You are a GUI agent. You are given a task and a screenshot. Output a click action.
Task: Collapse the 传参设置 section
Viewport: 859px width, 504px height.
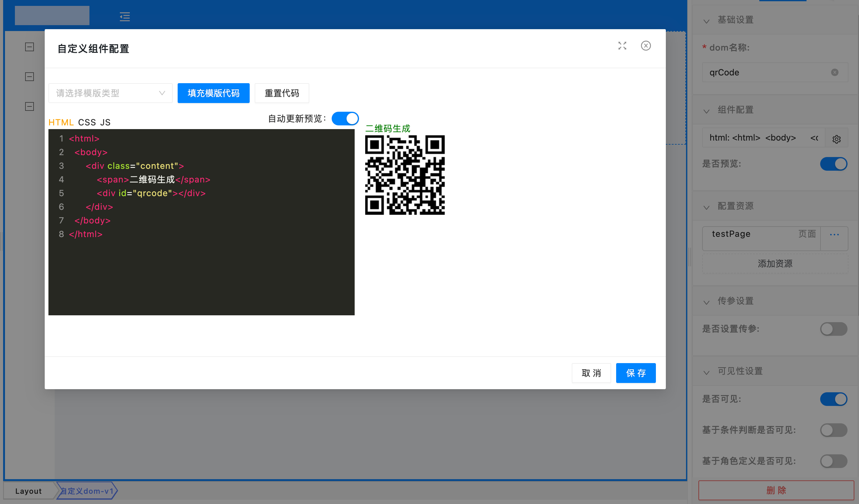(707, 302)
